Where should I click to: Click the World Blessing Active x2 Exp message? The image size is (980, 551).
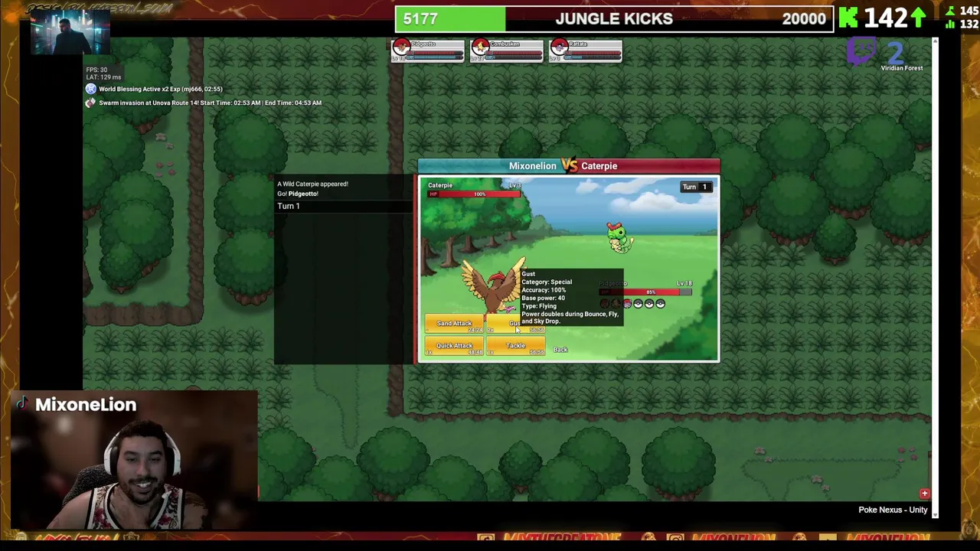pyautogui.click(x=161, y=89)
